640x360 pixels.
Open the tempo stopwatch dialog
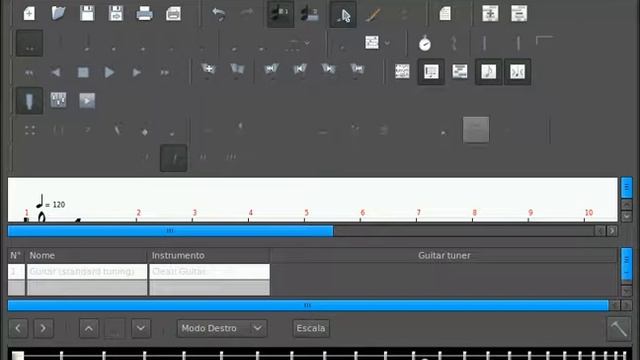(x=425, y=43)
